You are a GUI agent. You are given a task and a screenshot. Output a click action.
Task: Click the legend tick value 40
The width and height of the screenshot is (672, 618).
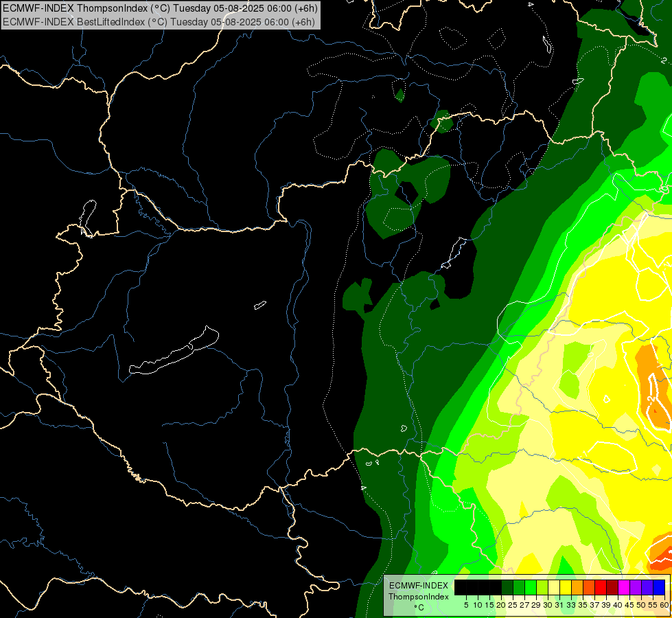(x=618, y=605)
